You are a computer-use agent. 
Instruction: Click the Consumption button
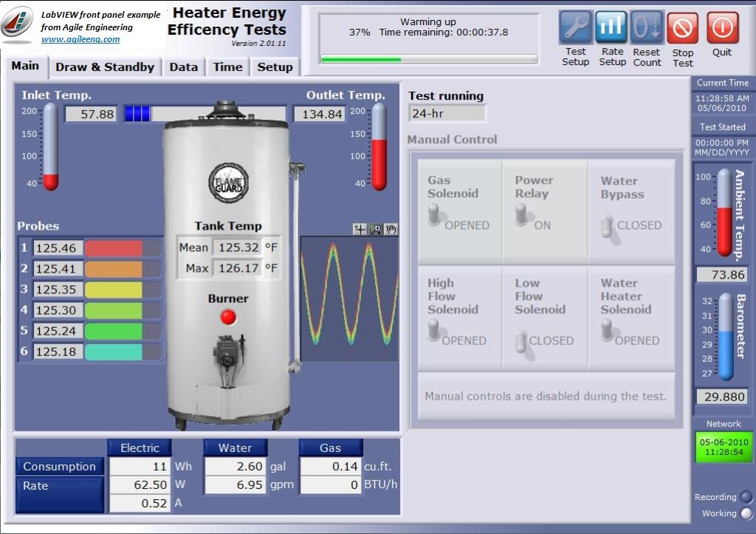pyautogui.click(x=60, y=467)
